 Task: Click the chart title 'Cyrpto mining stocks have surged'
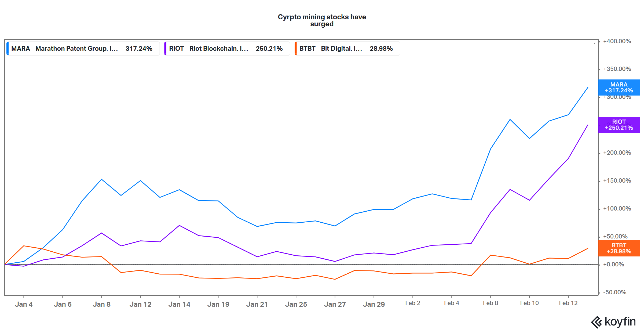pyautogui.click(x=322, y=20)
